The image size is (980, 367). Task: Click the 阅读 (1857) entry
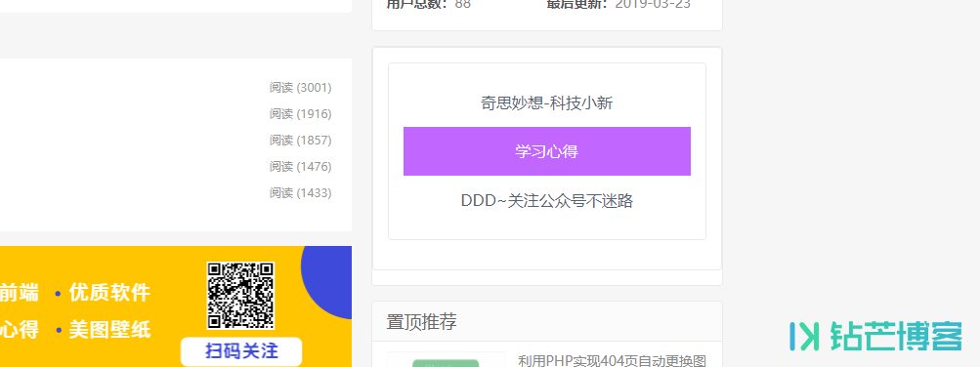point(301,141)
